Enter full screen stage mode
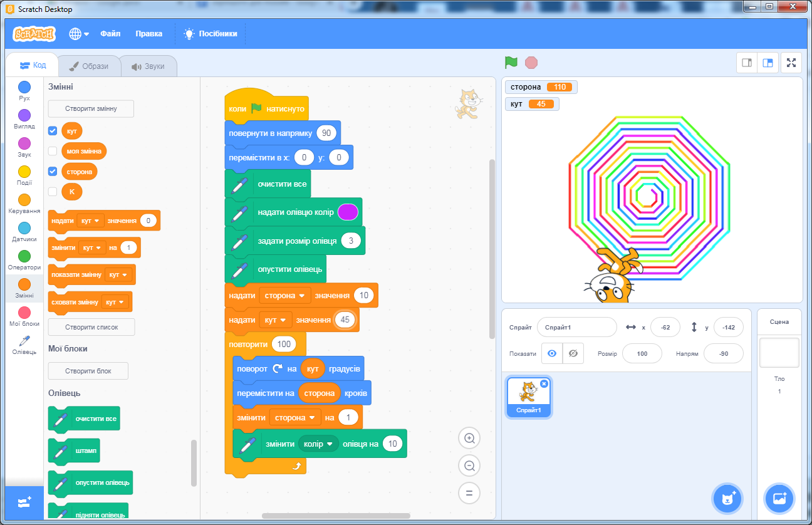Screen dimensions: 812x525 coord(791,63)
